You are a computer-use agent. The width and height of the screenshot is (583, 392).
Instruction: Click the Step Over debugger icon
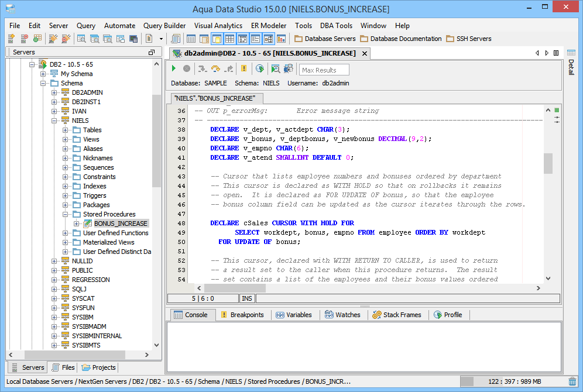[x=215, y=69]
